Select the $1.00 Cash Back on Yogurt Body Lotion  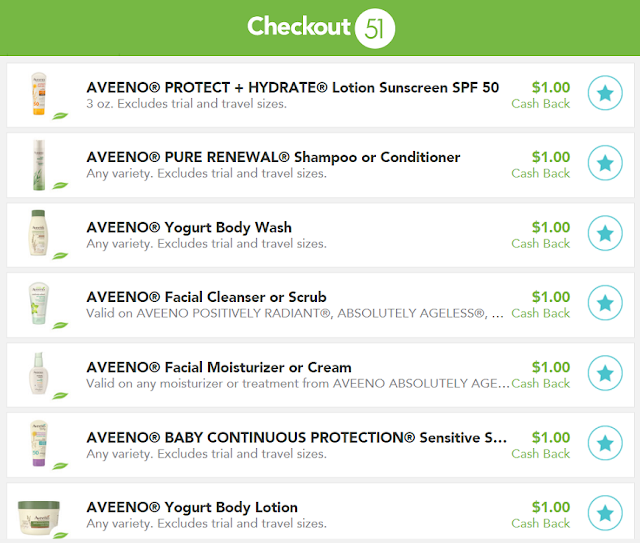pyautogui.click(x=541, y=513)
